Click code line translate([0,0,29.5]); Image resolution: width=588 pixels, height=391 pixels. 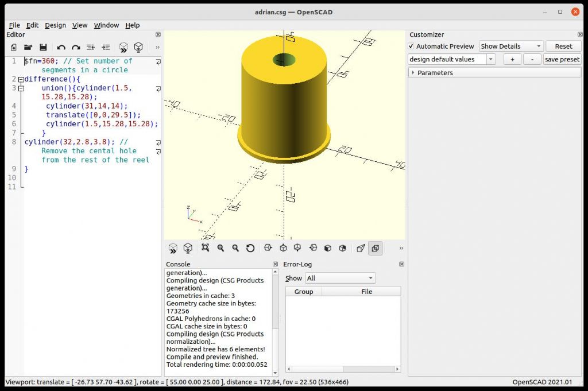pos(94,115)
